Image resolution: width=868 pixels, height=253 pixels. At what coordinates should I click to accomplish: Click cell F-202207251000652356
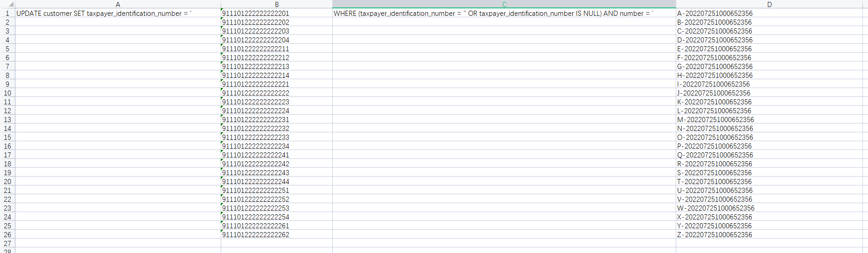click(770, 57)
